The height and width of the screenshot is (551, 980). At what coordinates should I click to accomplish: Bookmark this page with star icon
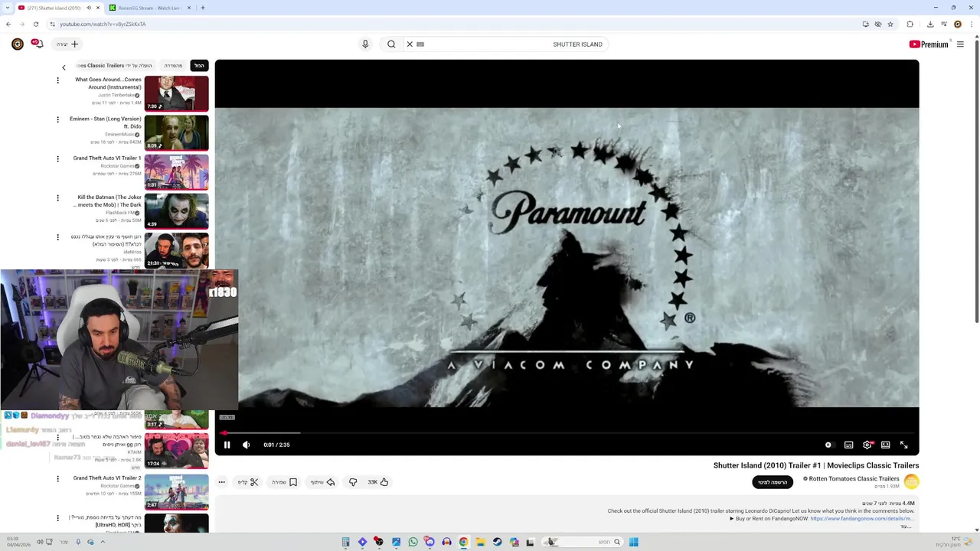click(x=890, y=24)
